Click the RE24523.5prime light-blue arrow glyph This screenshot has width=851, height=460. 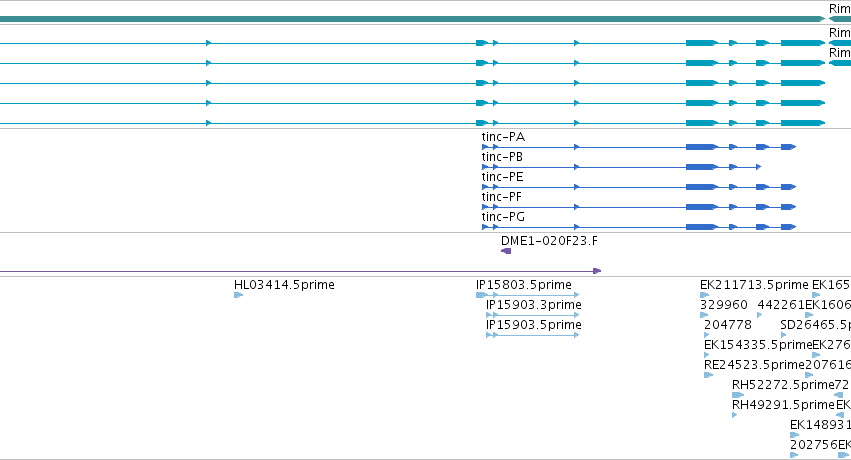click(x=708, y=375)
